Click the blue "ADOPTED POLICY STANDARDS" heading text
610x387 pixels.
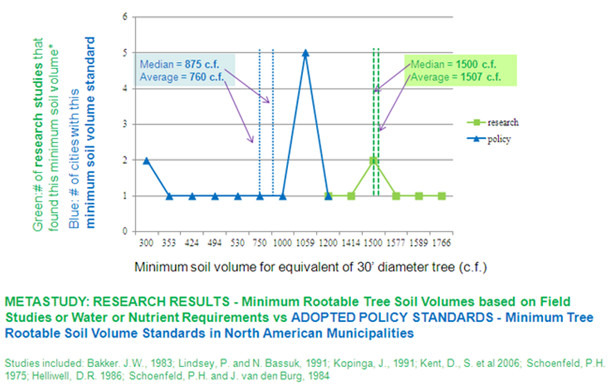(x=392, y=317)
